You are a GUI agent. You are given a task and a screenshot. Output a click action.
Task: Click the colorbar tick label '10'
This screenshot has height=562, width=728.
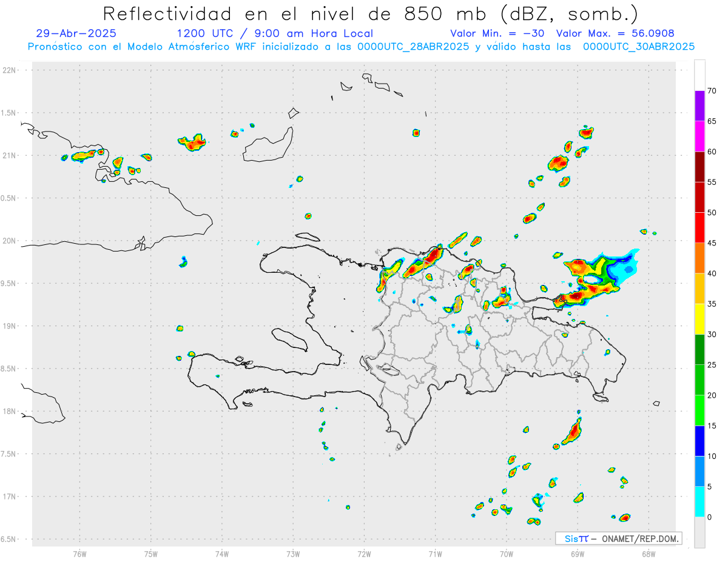click(712, 456)
